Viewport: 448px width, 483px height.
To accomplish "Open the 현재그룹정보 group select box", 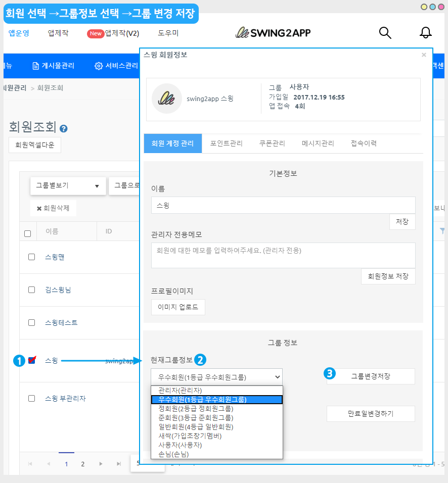I will point(216,376).
